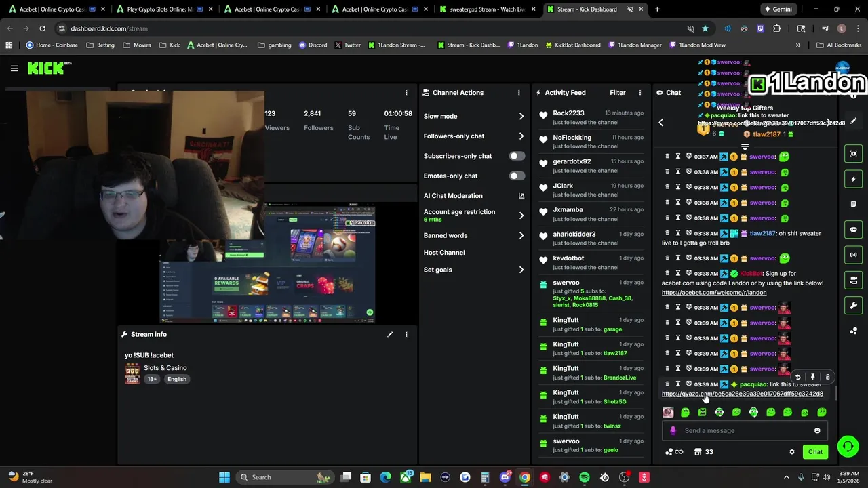Open Spotify from the taskbar
Viewport: 868px width, 488px height.
585,477
